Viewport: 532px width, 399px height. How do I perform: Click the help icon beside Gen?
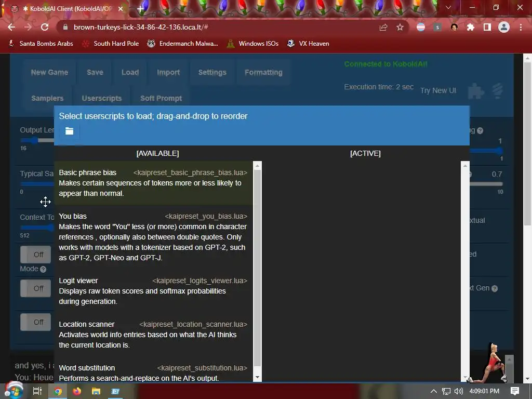tap(495, 288)
